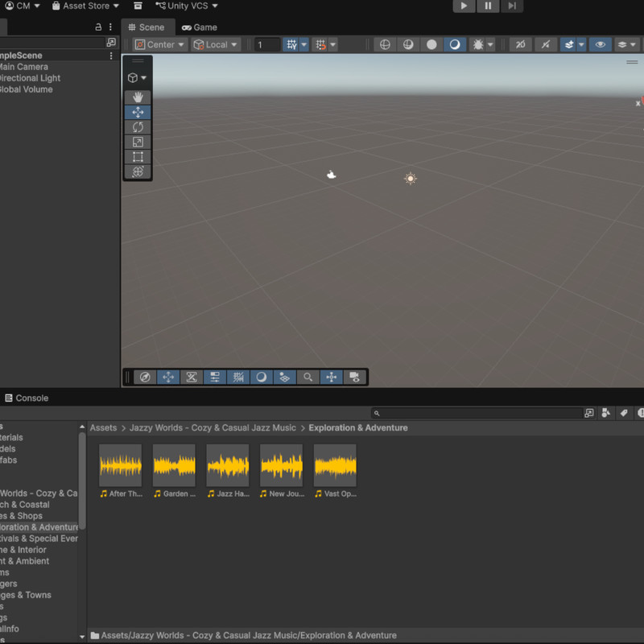
Task: Select the Scale tool
Action: [x=138, y=142]
